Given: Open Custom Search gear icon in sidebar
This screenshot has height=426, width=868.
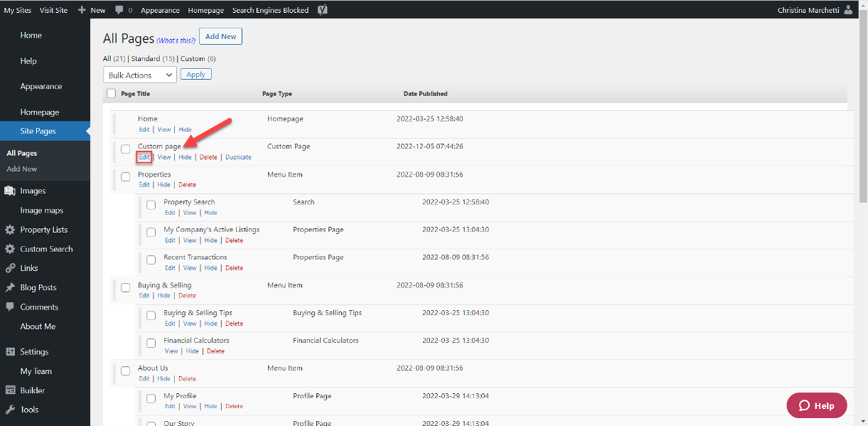Looking at the screenshot, I should point(10,249).
